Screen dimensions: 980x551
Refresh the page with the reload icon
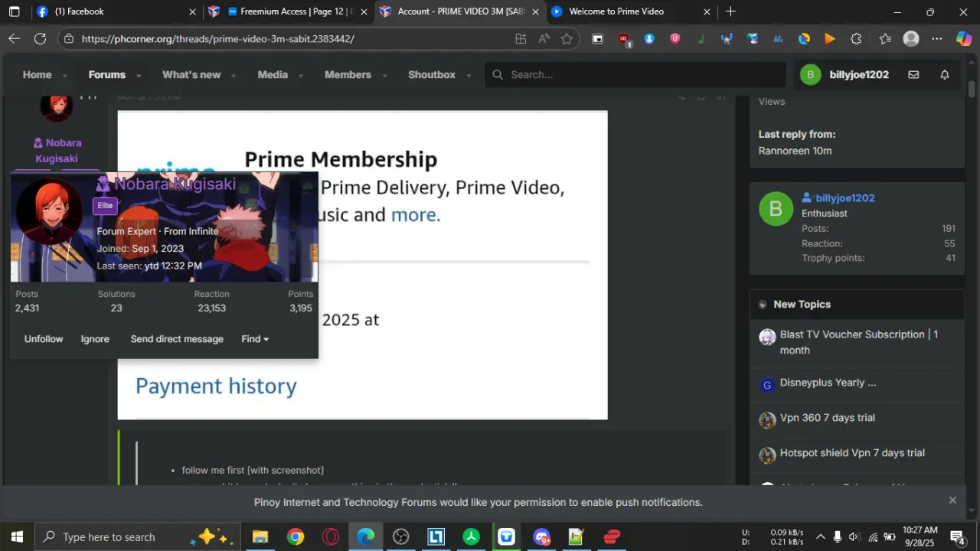coord(41,39)
